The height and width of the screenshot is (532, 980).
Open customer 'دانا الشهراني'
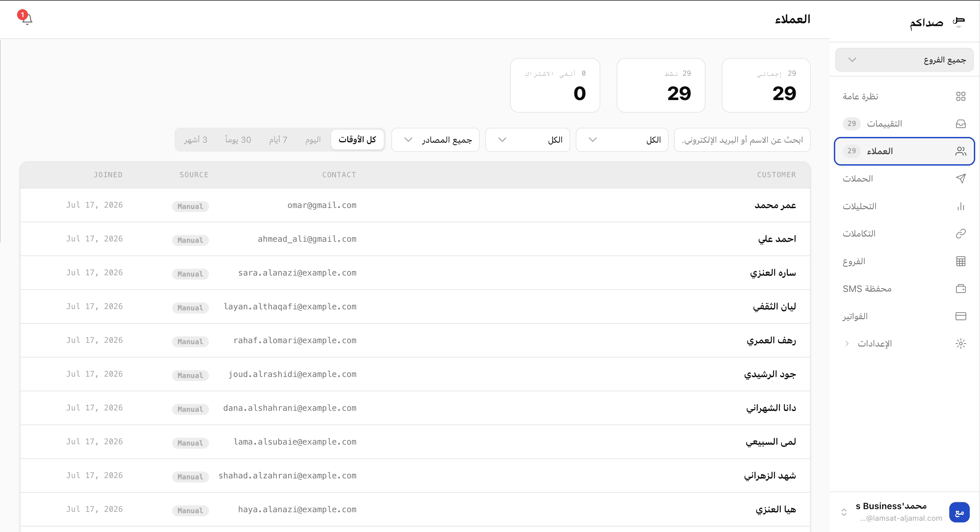[771, 408]
